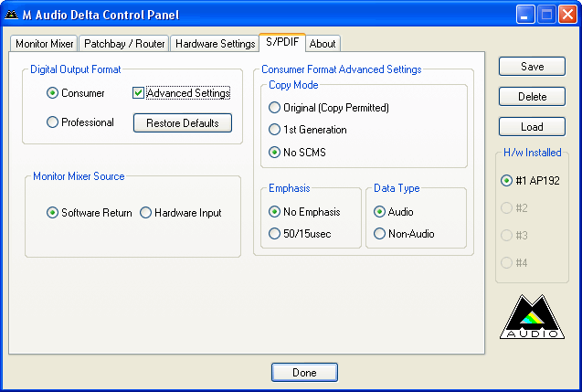The height and width of the screenshot is (392, 582).
Task: Select the #1 AP192 hardware device
Action: pos(507,181)
